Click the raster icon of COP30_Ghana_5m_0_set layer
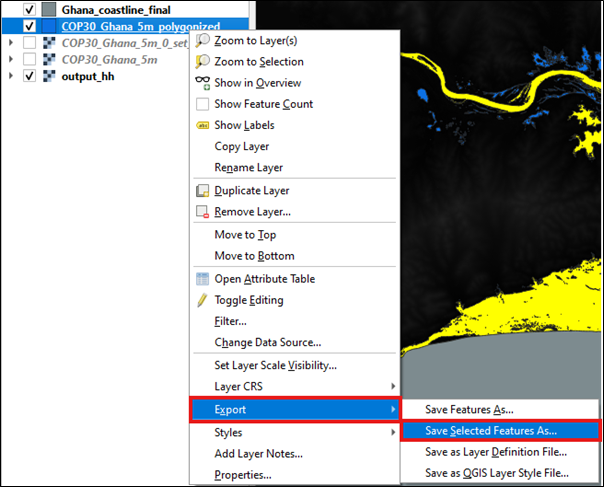604x487 pixels. point(49,43)
